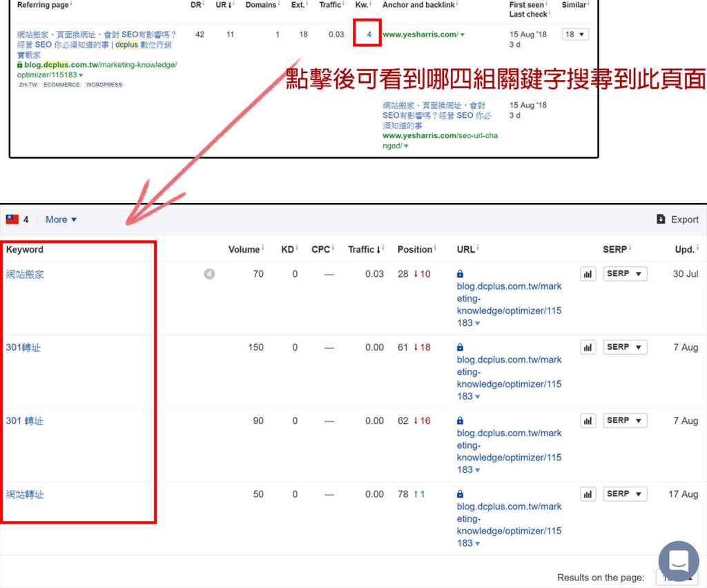Click the lock icon beside 網站搬家 URL
The width and height of the screenshot is (707, 588).
pos(461,274)
